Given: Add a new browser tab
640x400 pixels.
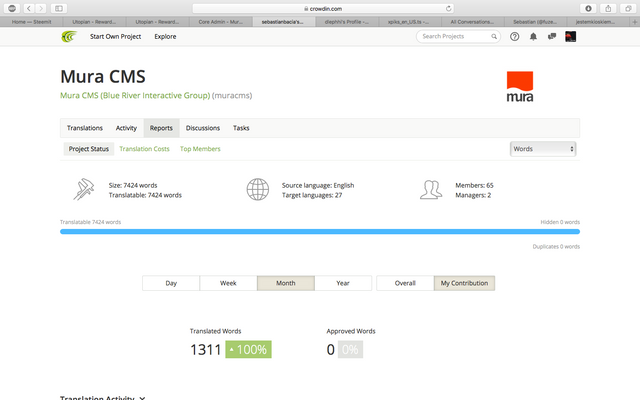Looking at the screenshot, I should (635, 22).
